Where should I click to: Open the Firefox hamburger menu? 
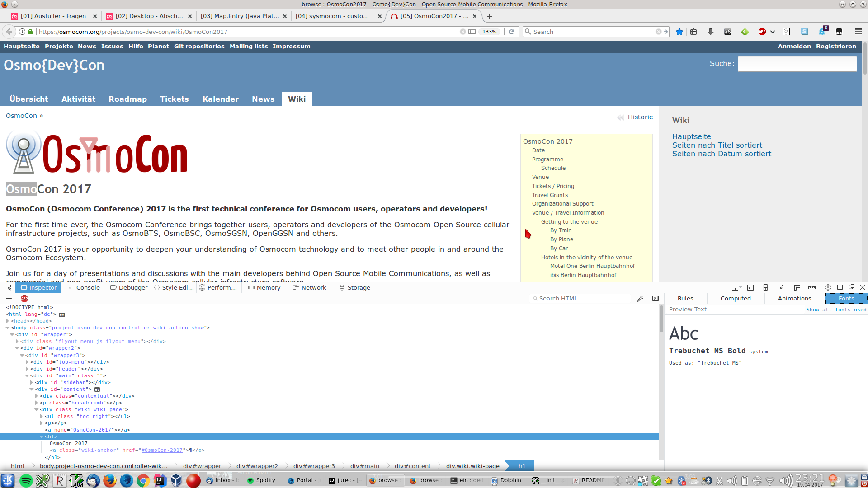(x=858, y=32)
